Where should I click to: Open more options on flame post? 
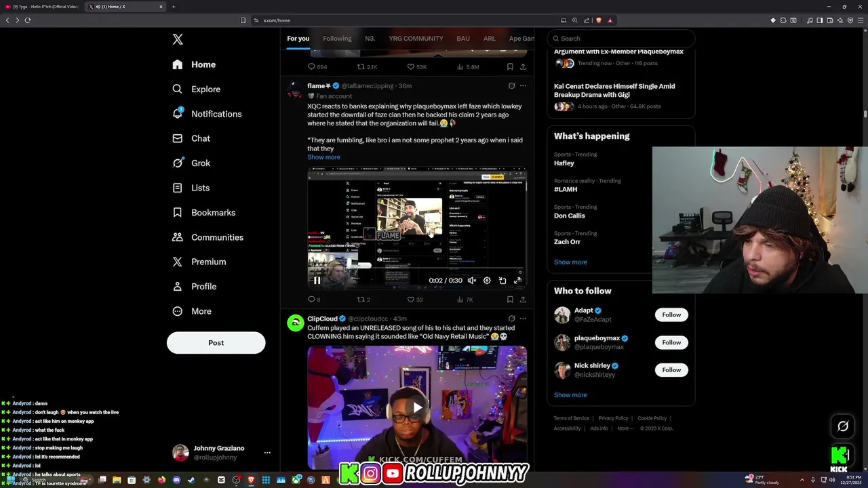point(523,86)
